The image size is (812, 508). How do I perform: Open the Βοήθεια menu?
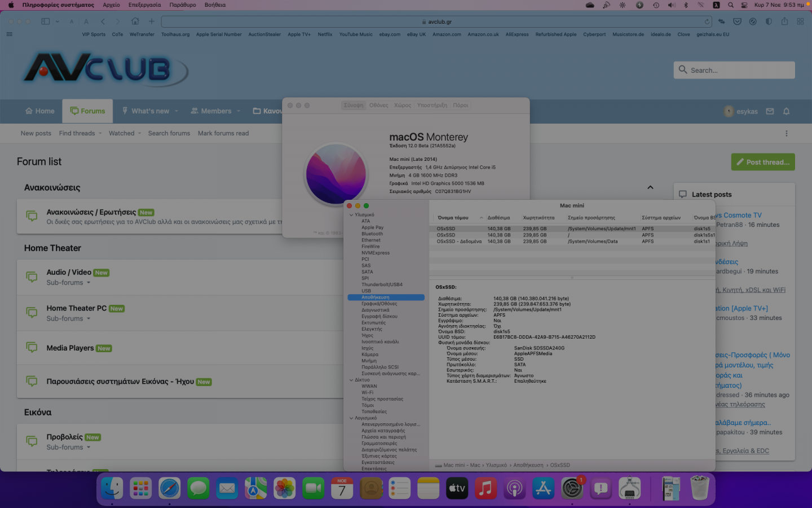215,5
